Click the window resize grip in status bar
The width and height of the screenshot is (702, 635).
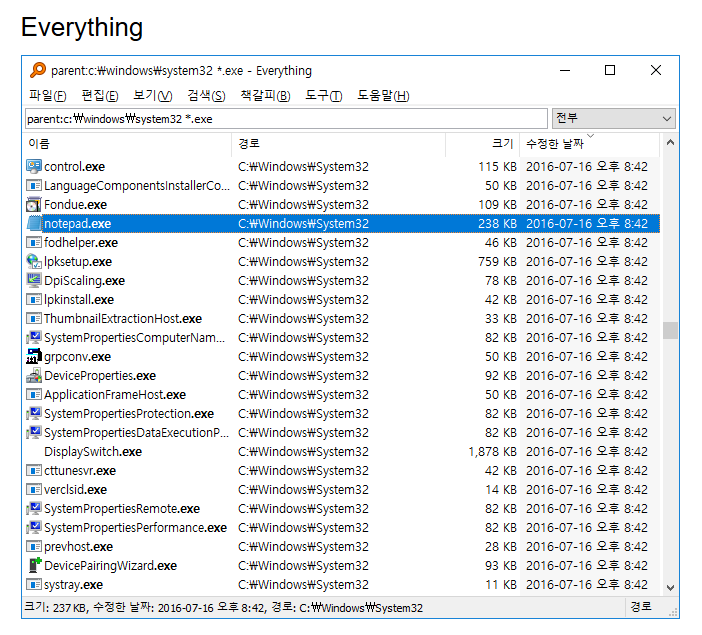point(674,613)
